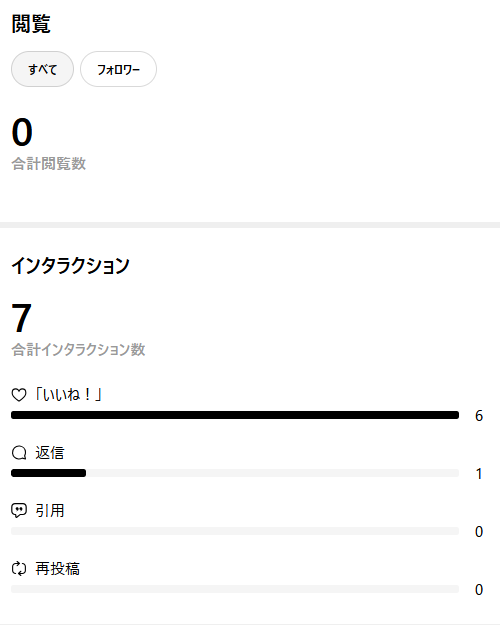This screenshot has width=500, height=625.
Task: Click the replies count 1
Action: pos(479,474)
